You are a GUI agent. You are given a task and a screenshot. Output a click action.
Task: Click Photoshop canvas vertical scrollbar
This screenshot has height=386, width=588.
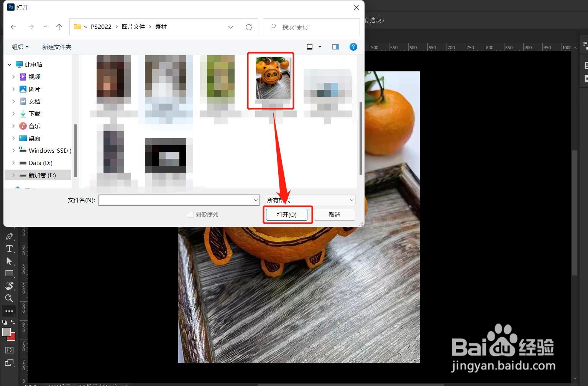click(x=574, y=213)
